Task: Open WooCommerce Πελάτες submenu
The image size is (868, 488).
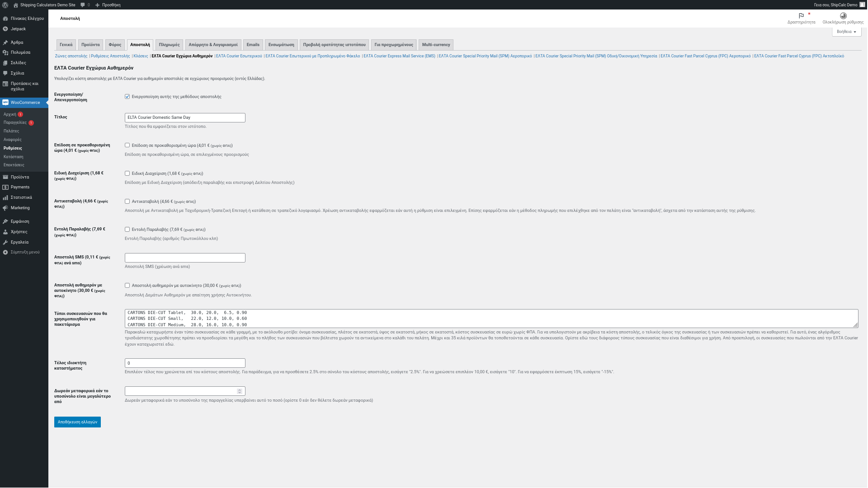Action: [x=11, y=131]
